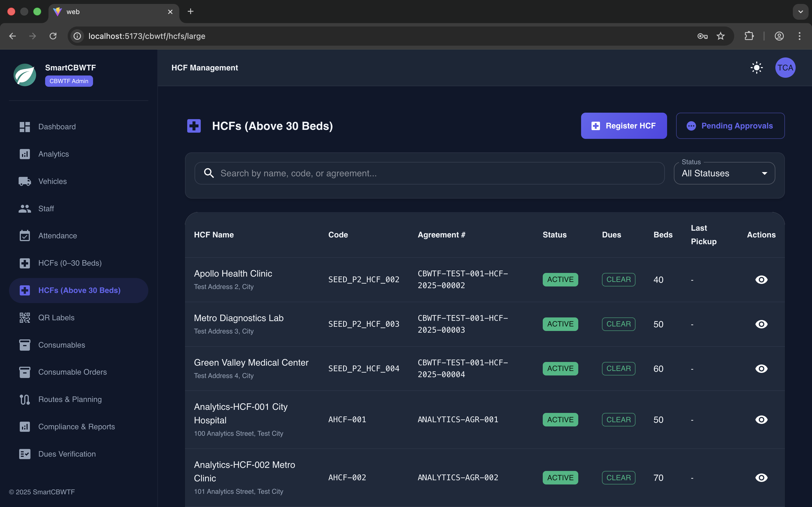Expand the browser account profile menu

point(779,36)
